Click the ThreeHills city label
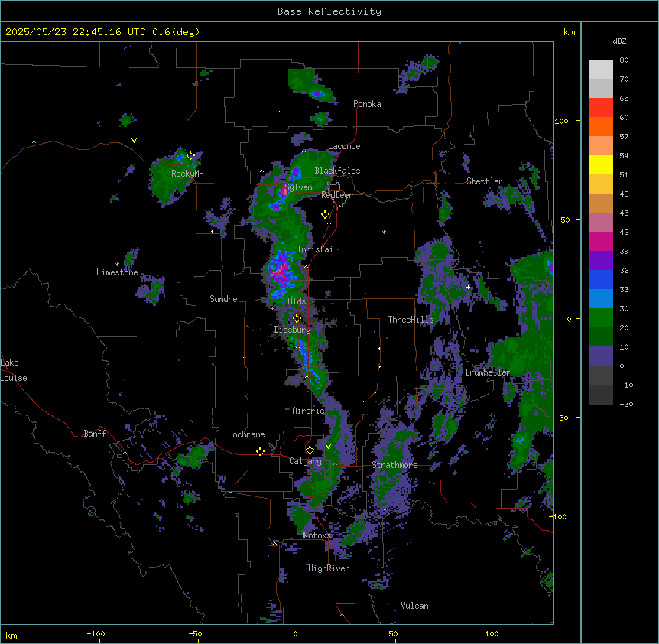659x644 pixels. pos(411,320)
